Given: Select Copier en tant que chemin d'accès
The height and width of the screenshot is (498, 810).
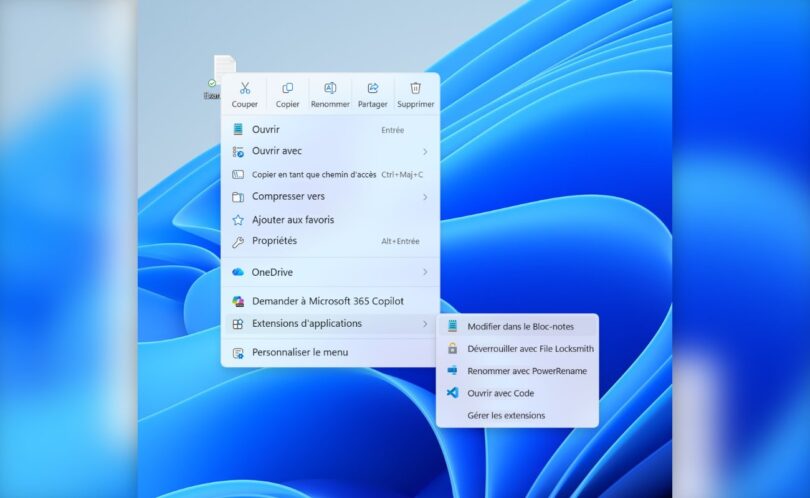Looking at the screenshot, I should point(330,175).
